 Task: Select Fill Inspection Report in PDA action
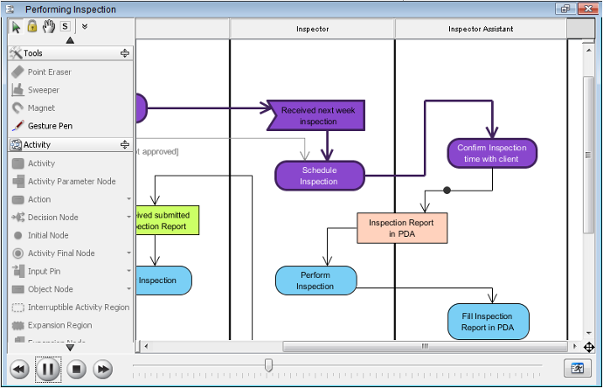pos(488,321)
